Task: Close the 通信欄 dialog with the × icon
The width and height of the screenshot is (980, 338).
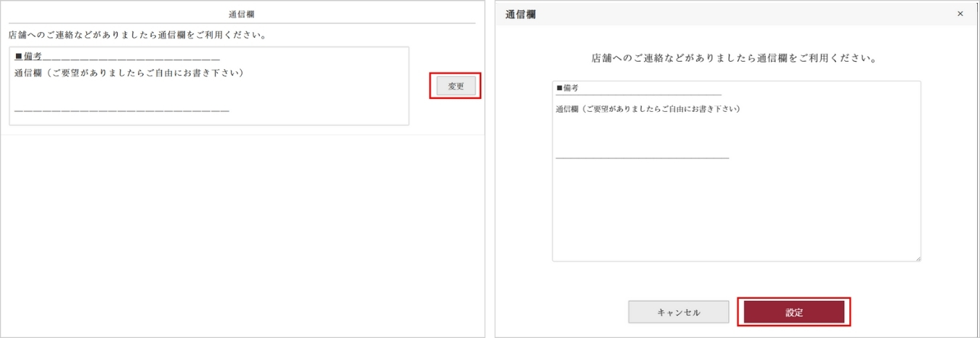Action: point(960,14)
